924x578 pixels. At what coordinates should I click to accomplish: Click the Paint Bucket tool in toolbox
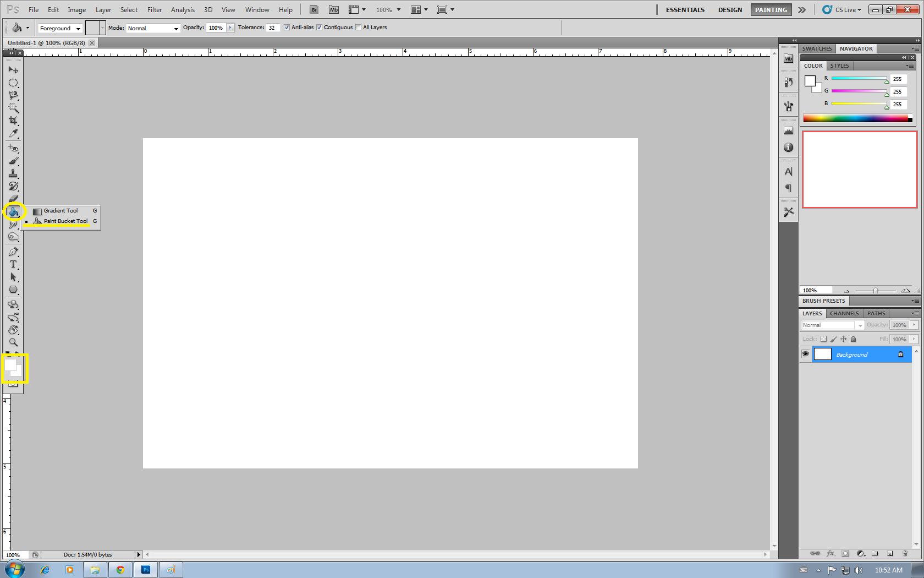[14, 211]
